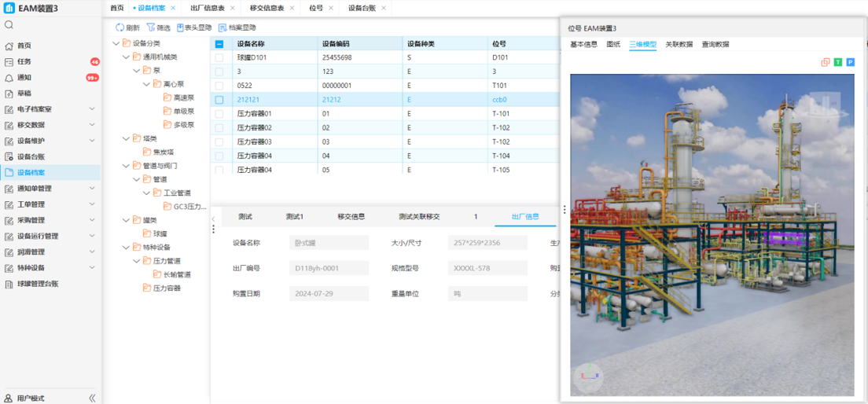868x404 pixels.
Task: Click the 购置日期 field 2024-07-29
Action: pyautogui.click(x=329, y=294)
